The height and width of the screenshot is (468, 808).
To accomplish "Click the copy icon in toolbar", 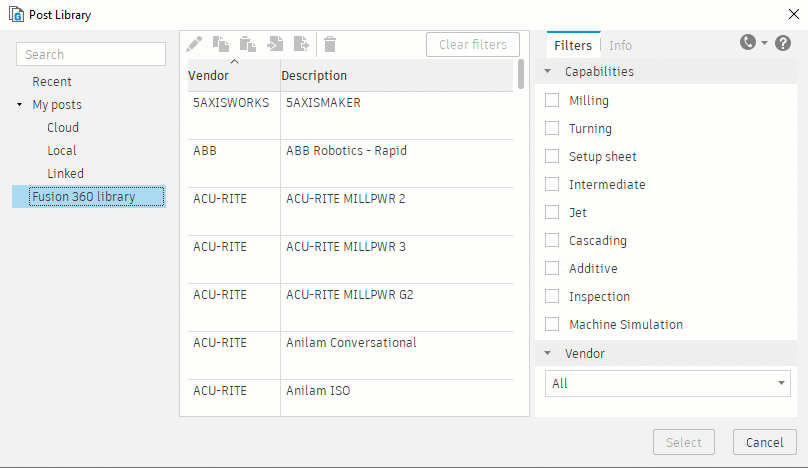I will [x=221, y=44].
